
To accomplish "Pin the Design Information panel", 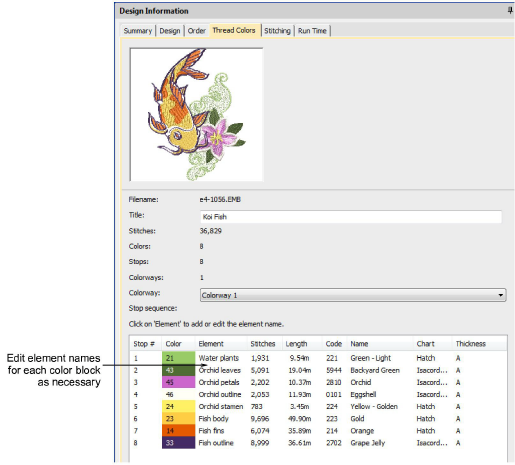I will 510,11.
